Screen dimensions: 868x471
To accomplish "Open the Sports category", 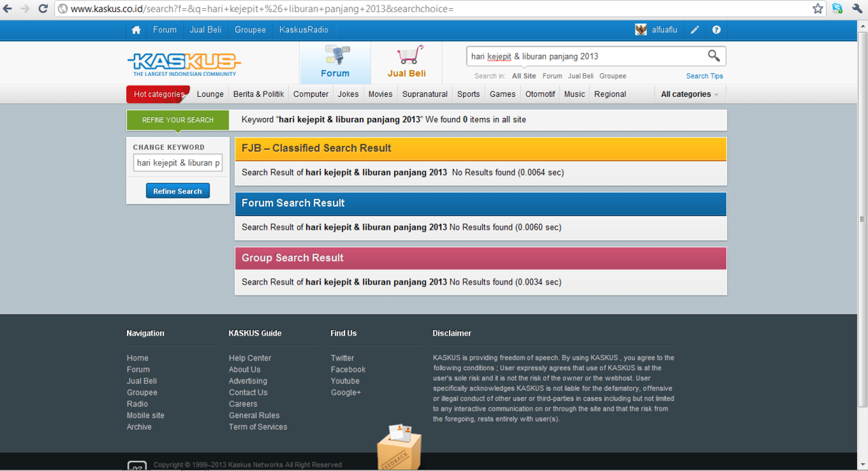I will (469, 94).
